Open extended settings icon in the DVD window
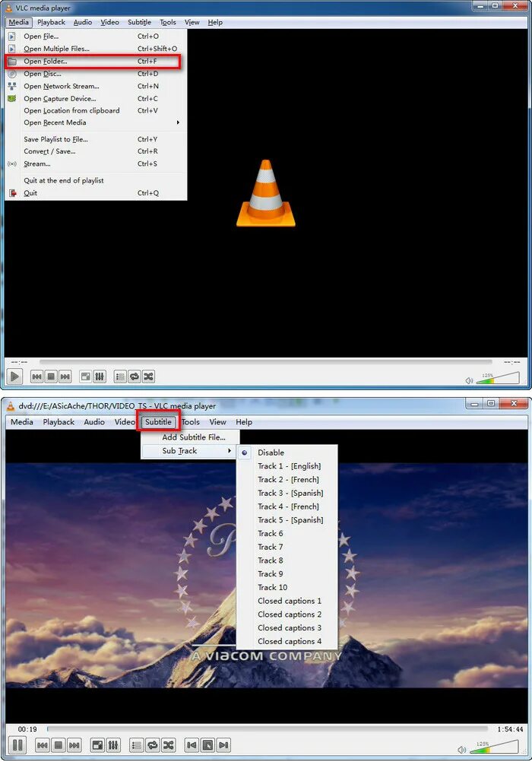The width and height of the screenshot is (532, 762). click(113, 745)
